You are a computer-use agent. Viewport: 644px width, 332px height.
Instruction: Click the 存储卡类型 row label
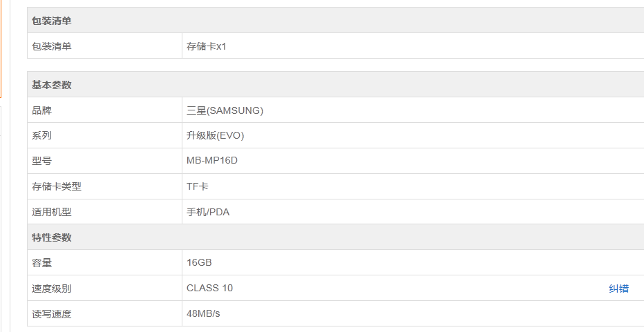point(57,186)
